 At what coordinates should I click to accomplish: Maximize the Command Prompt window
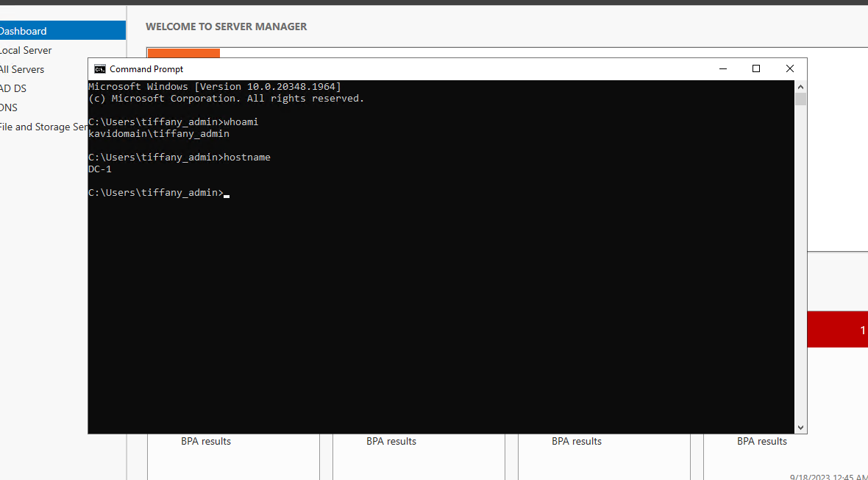tap(755, 68)
